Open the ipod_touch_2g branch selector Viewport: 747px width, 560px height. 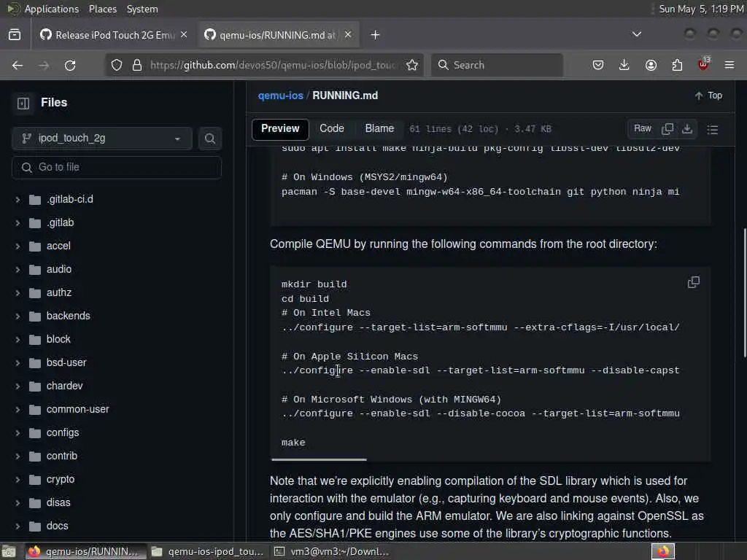pyautogui.click(x=102, y=139)
